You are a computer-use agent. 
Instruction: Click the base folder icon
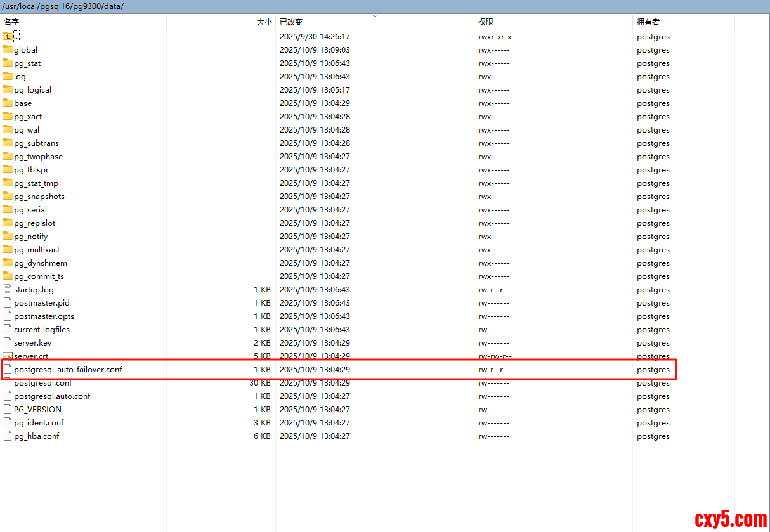pyautogui.click(x=8, y=103)
